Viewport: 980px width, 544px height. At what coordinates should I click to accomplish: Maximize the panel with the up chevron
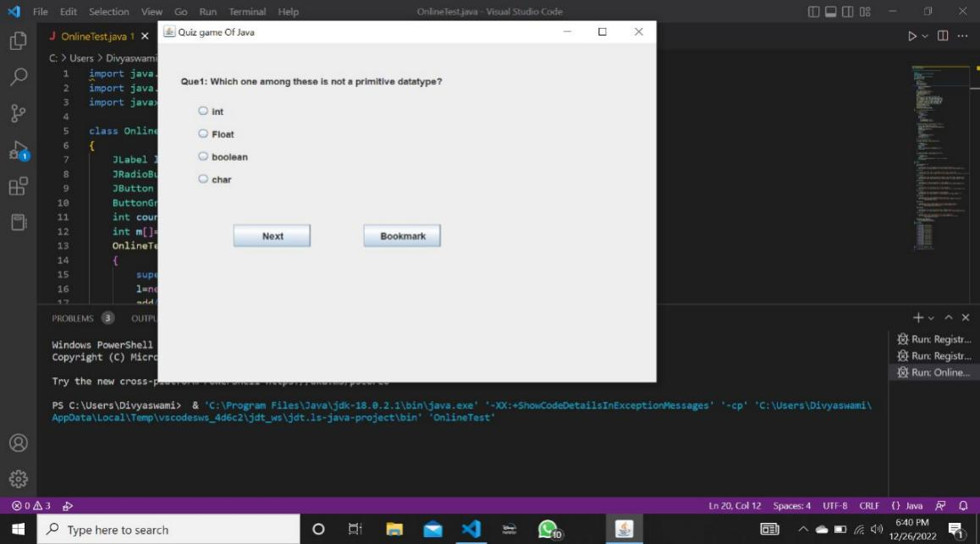[x=948, y=318]
